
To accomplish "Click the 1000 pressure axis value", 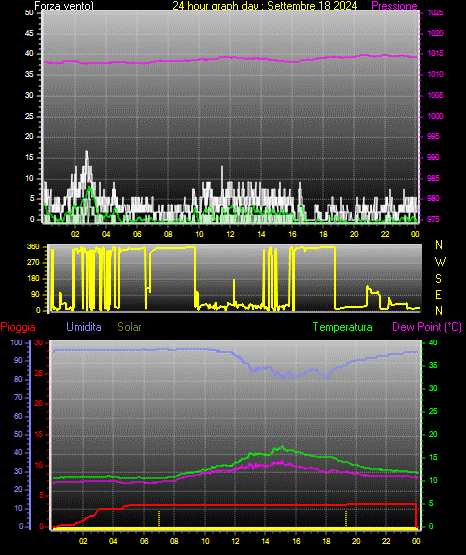I will coord(435,116).
